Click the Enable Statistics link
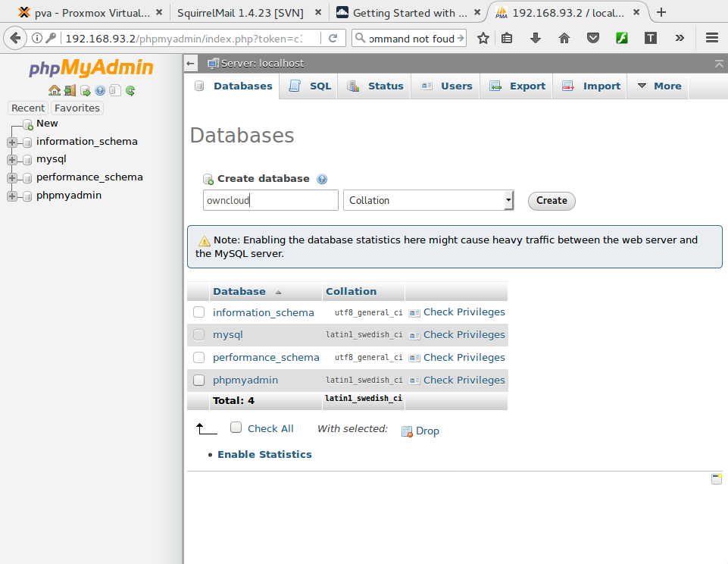728x564 pixels. pyautogui.click(x=264, y=454)
